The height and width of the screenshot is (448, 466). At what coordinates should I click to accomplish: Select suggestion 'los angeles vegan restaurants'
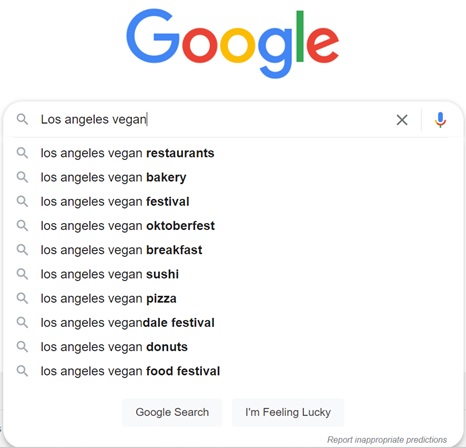233,153
